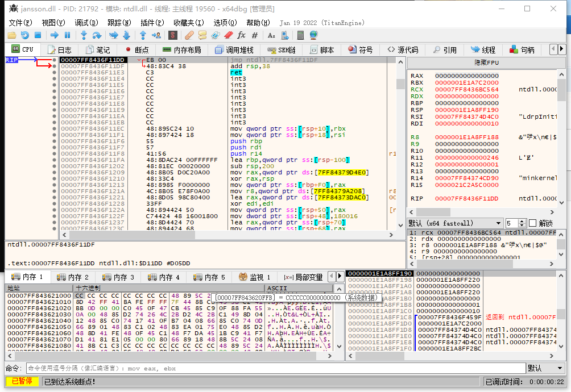Open the 视图(V) menu
This screenshot has width=571, height=392.
53,23
